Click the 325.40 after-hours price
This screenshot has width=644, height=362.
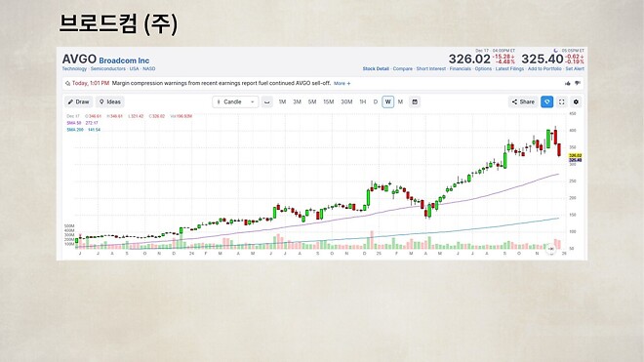click(x=543, y=60)
